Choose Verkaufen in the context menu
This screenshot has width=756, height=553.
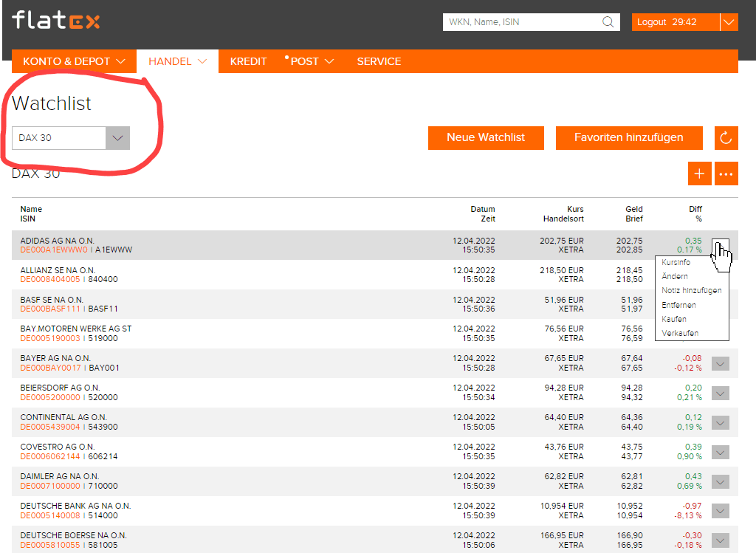point(680,333)
